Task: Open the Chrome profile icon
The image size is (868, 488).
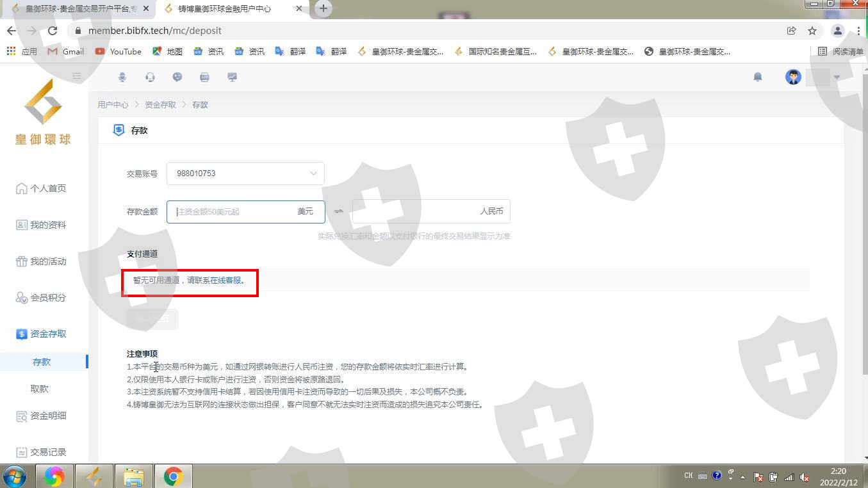Action: (x=837, y=31)
